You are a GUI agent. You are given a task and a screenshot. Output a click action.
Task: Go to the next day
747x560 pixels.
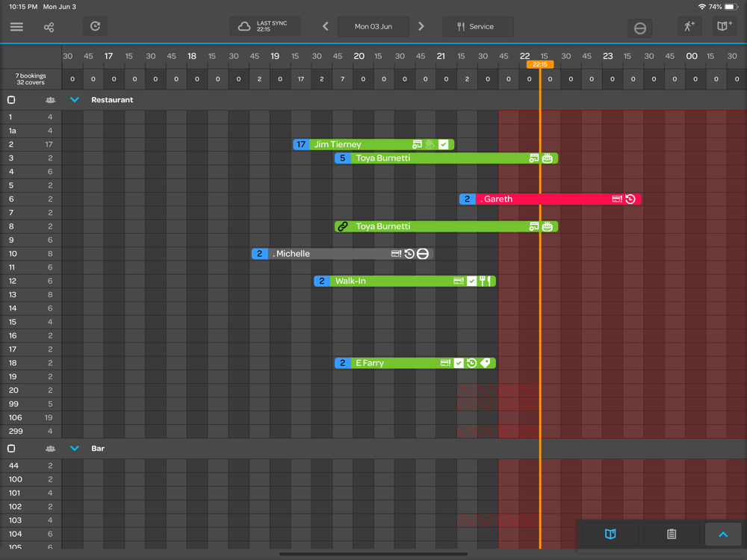coord(421,26)
